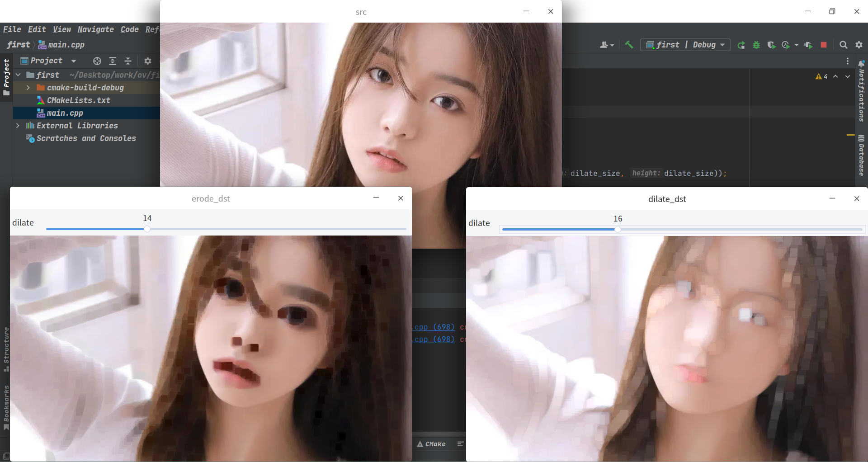Open the 'first | Debug' run configuration dropdown
This screenshot has width=868, height=462.
coord(685,45)
